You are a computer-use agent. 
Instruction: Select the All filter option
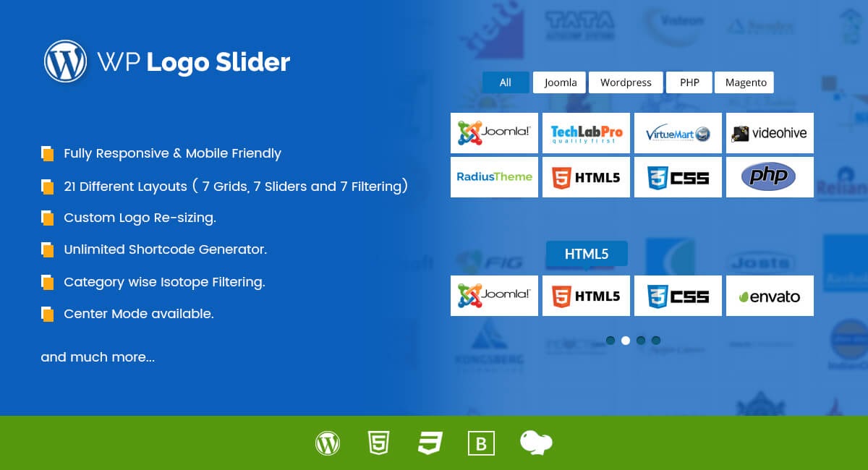coord(505,82)
